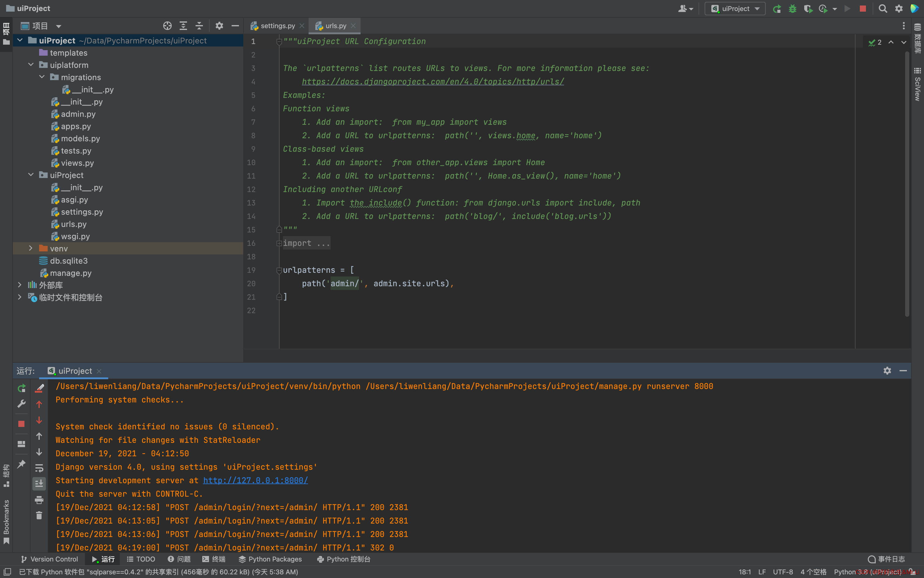Screen dimensions: 924x578
Task: Change LF line separator in status bar
Action: 762,572
